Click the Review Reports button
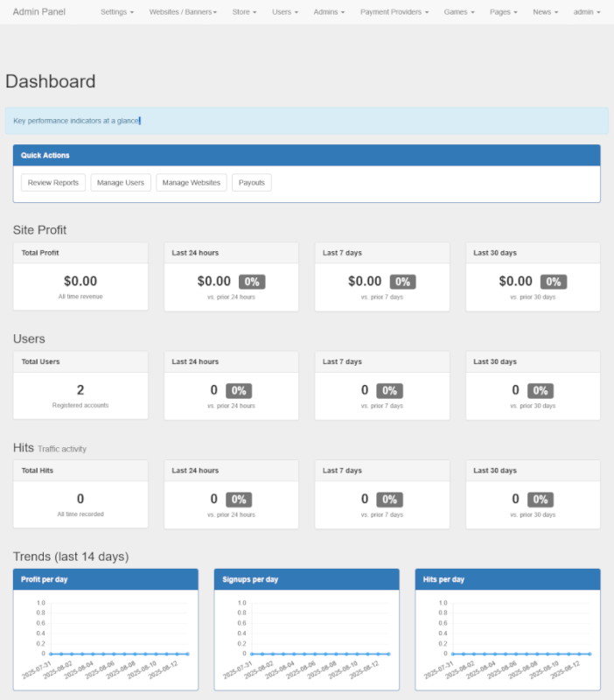 coord(53,183)
